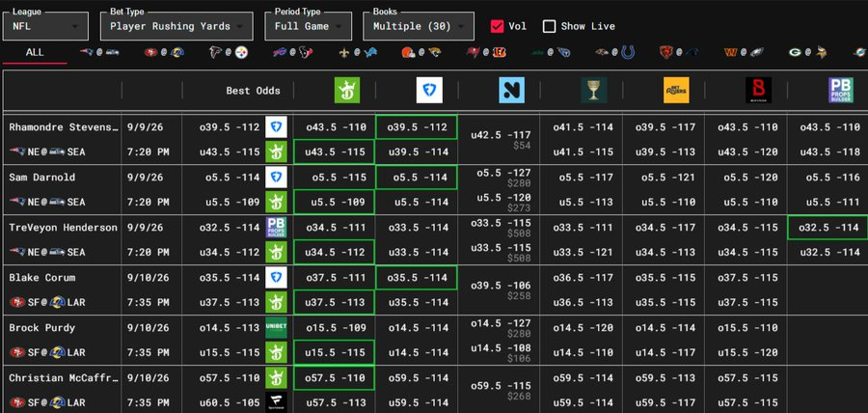Filter to Buccaneers at Bengals matchup tab
This screenshot has width=868, height=413.
[486, 53]
